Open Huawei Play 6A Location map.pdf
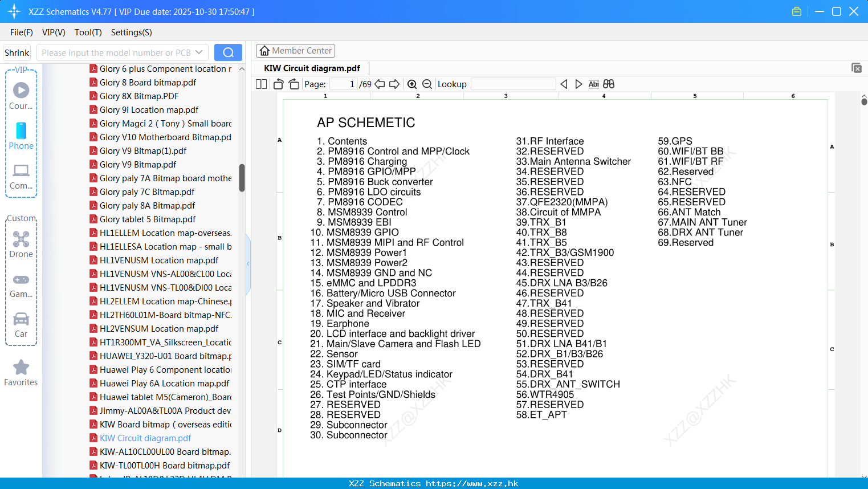The height and width of the screenshot is (489, 868). (164, 384)
